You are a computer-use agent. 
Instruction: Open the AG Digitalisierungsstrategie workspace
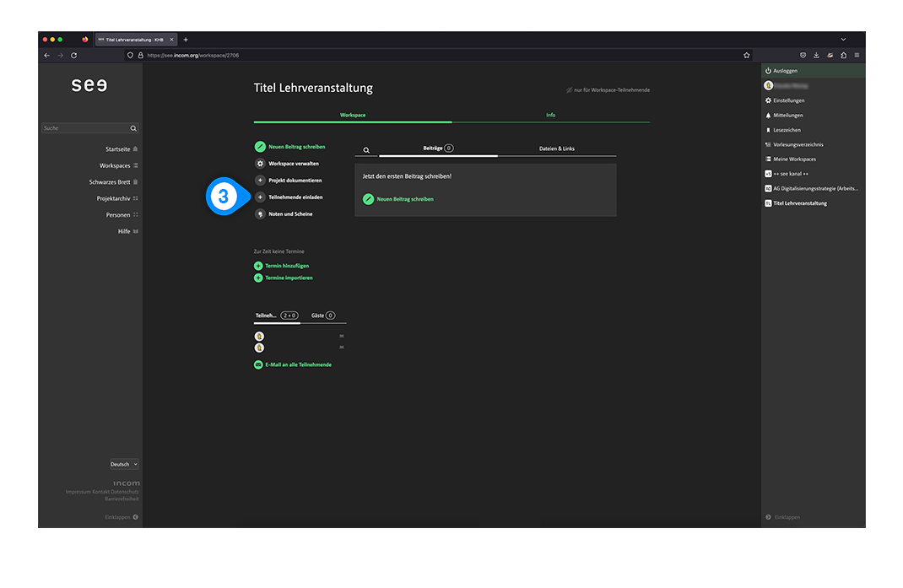811,189
